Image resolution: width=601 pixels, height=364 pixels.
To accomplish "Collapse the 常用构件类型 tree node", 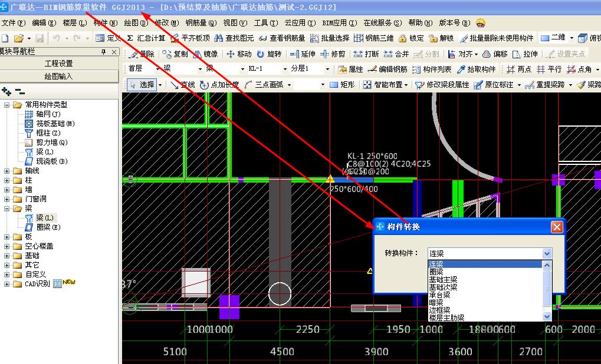I will point(6,105).
